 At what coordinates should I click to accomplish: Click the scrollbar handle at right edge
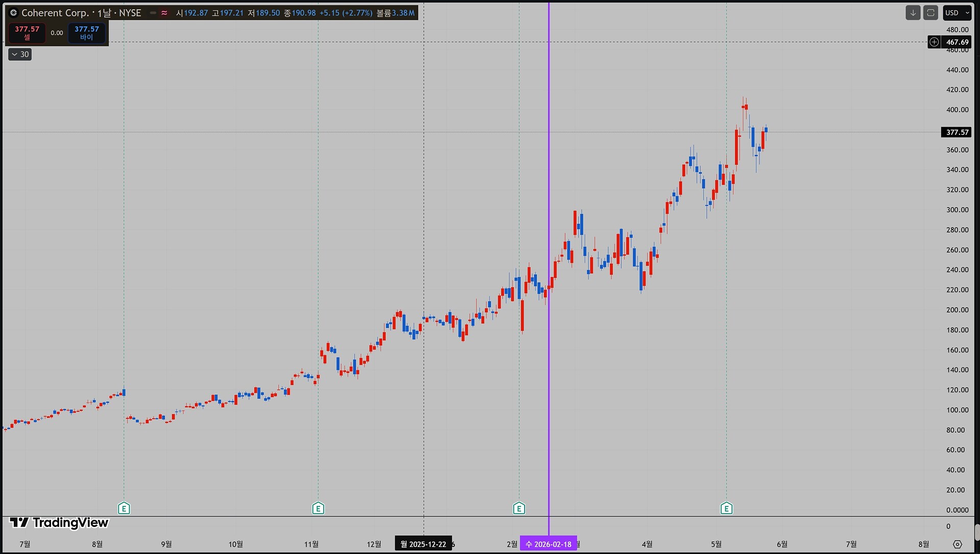pos(977,532)
